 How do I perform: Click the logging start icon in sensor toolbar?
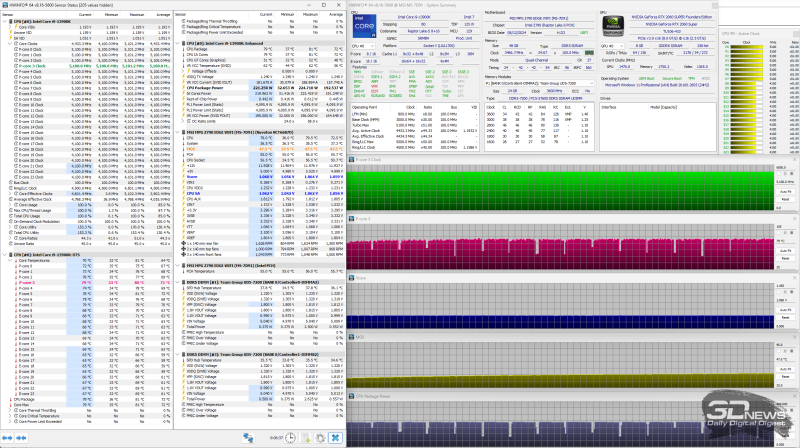click(x=305, y=437)
